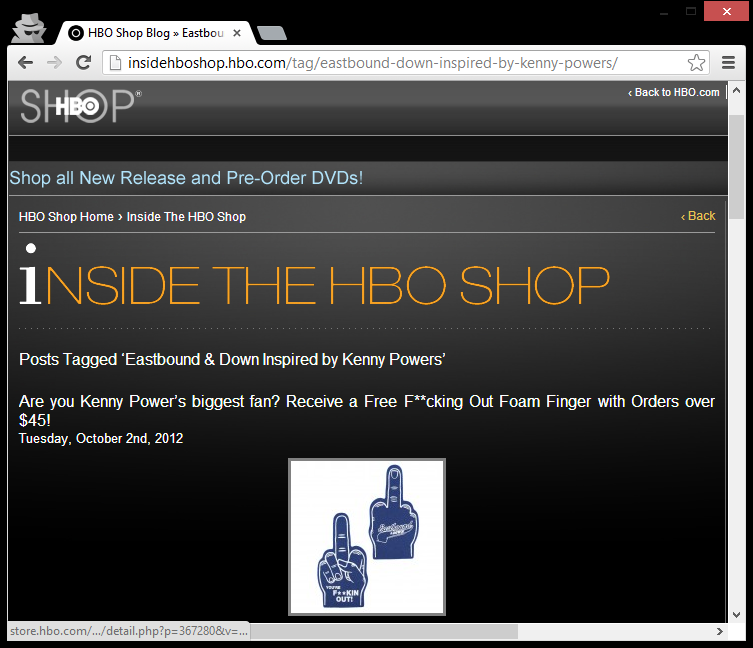This screenshot has height=648, width=753.
Task: Bookmark this page with the star icon
Action: tap(696, 62)
